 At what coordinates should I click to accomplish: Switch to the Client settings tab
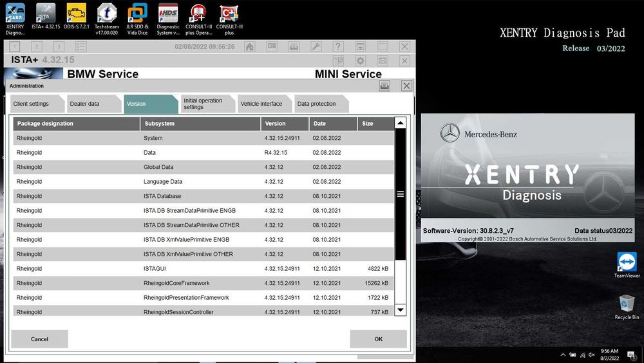(37, 104)
